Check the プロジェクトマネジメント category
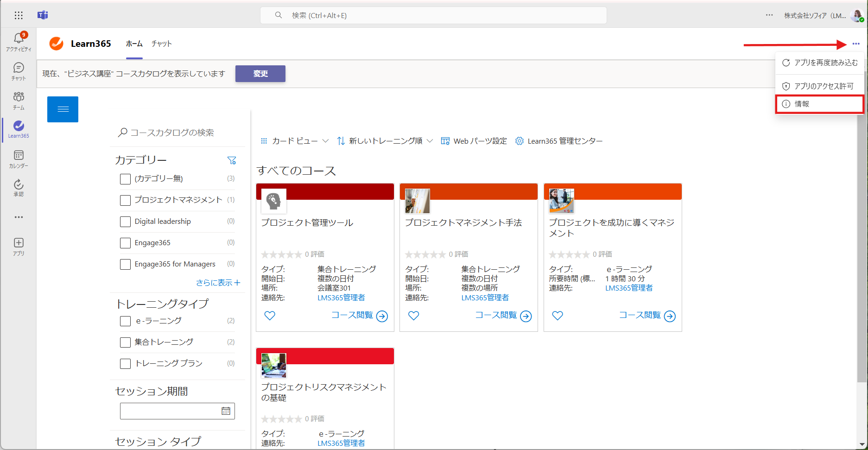The image size is (868, 450). pyautogui.click(x=125, y=200)
